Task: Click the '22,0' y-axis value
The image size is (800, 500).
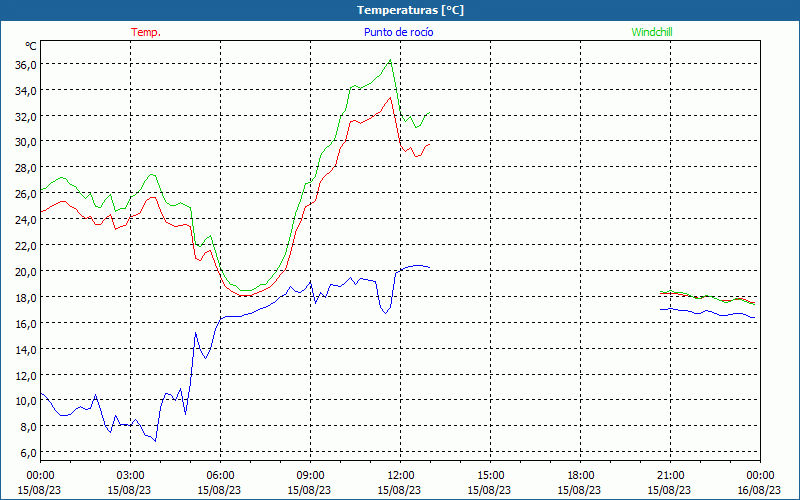Action: point(26,246)
